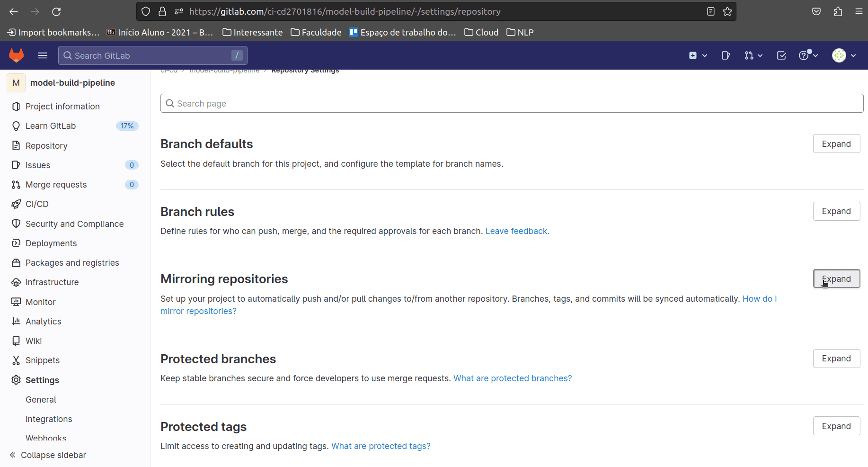Open the hamburger navigation menu
The height and width of the screenshot is (467, 868).
(43, 55)
